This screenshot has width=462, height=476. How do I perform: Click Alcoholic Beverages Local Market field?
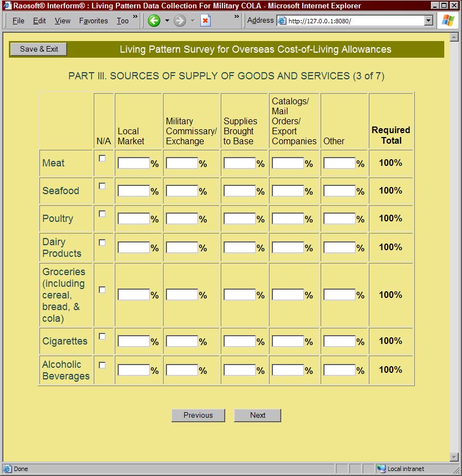tap(134, 370)
